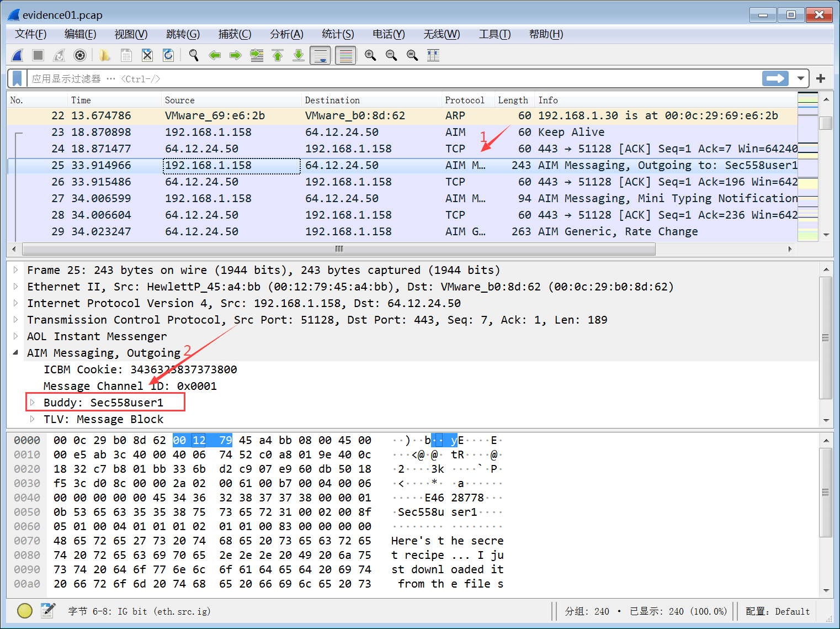840x629 pixels.
Task: Open the 统计(S) menu
Action: coord(338,34)
